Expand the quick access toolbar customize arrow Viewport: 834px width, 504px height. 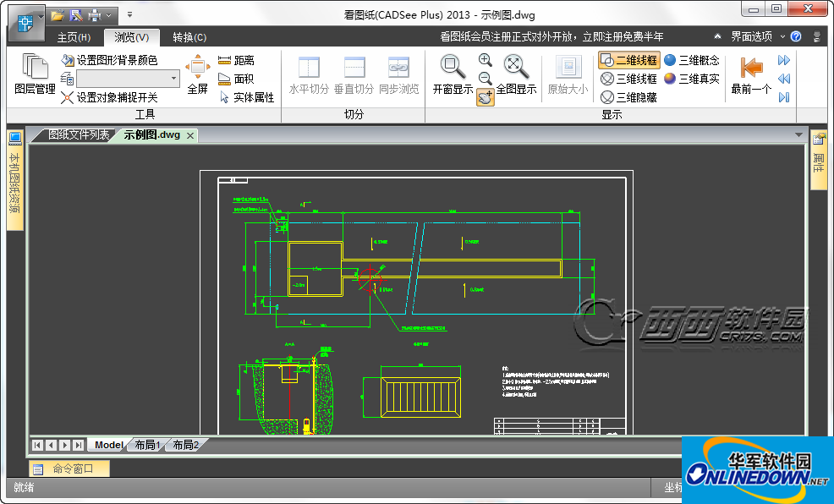tap(129, 15)
